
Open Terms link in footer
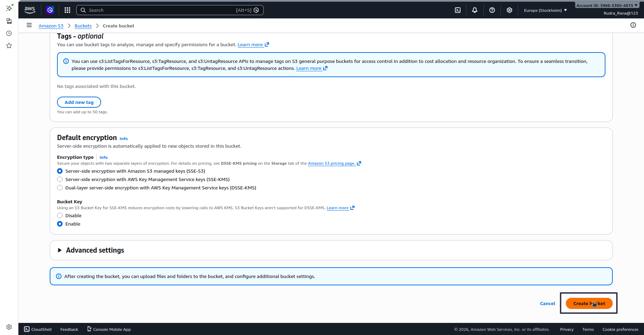[x=588, y=329]
